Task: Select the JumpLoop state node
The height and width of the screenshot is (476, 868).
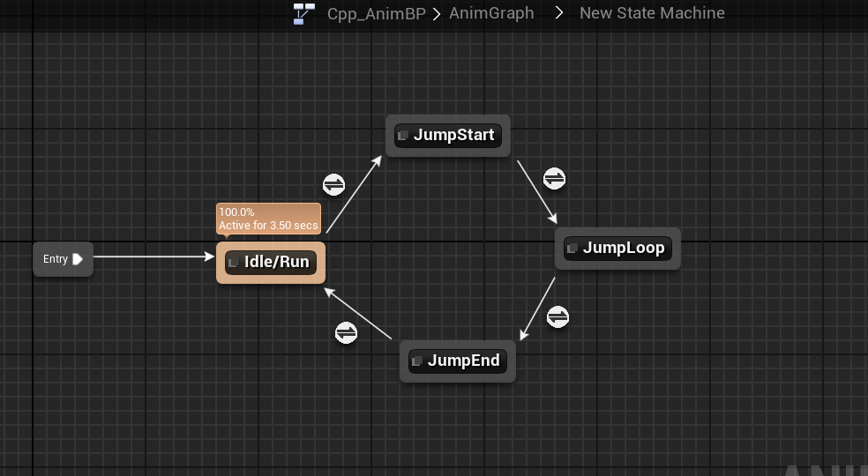Action: [617, 249]
